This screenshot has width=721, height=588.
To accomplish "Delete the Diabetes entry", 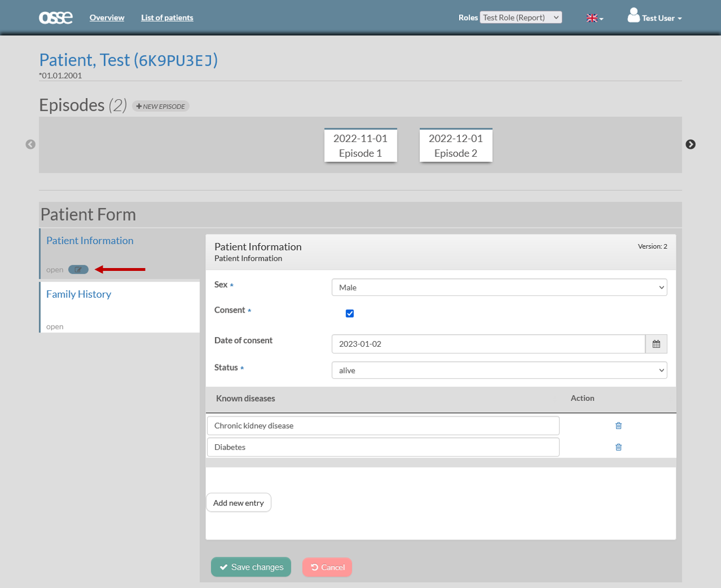I will click(618, 447).
